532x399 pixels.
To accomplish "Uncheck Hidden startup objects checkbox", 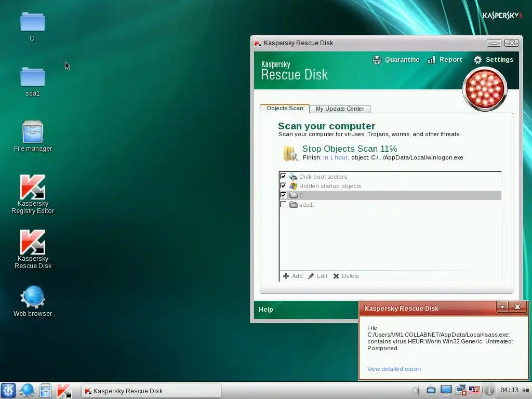I will pos(283,185).
